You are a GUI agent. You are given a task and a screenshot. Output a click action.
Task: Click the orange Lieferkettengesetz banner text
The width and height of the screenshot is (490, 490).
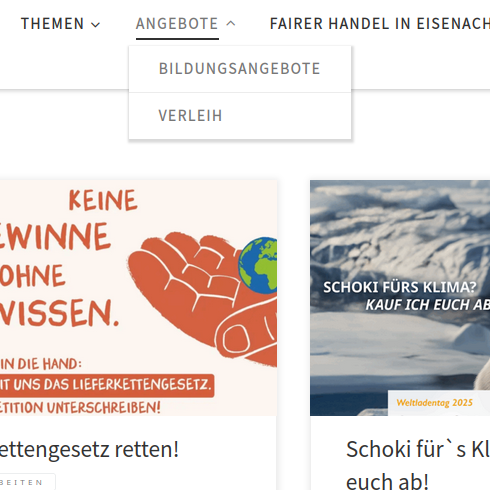tap(107, 386)
